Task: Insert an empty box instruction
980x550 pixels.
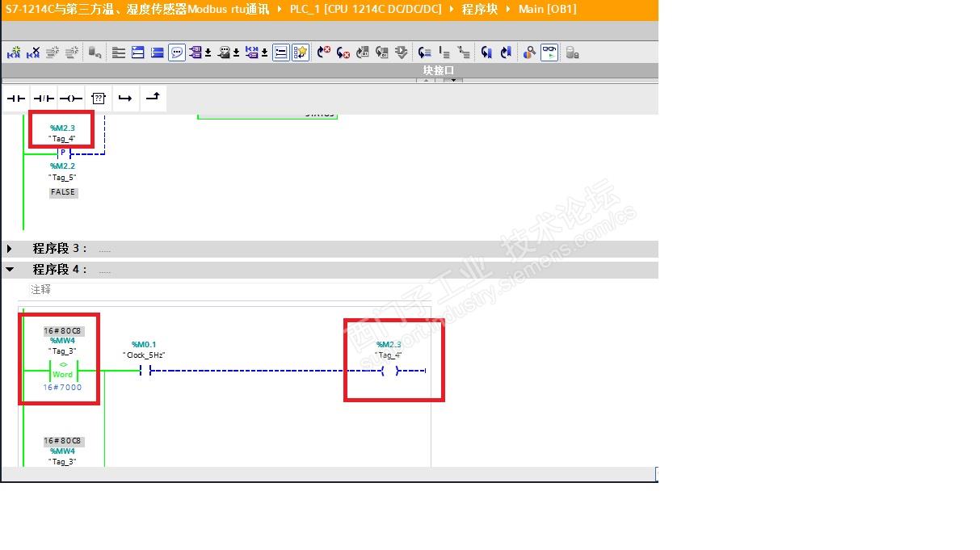Action: (x=99, y=99)
